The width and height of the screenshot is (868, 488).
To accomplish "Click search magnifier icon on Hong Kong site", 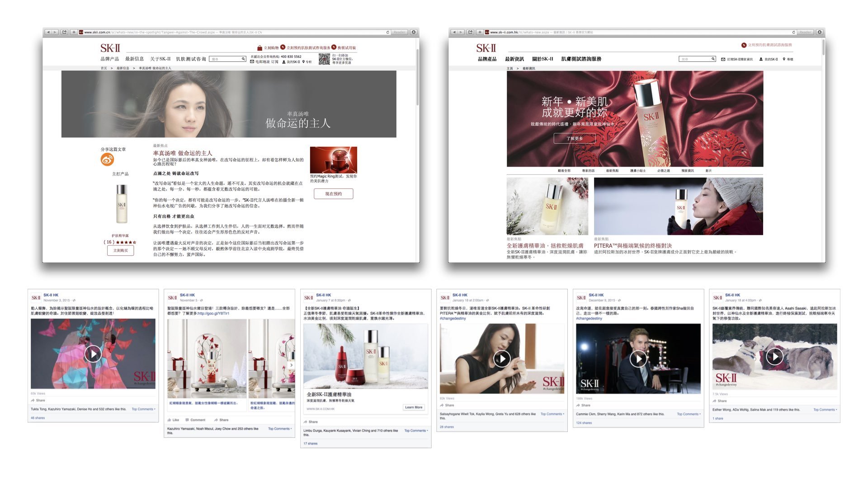I will pyautogui.click(x=713, y=59).
